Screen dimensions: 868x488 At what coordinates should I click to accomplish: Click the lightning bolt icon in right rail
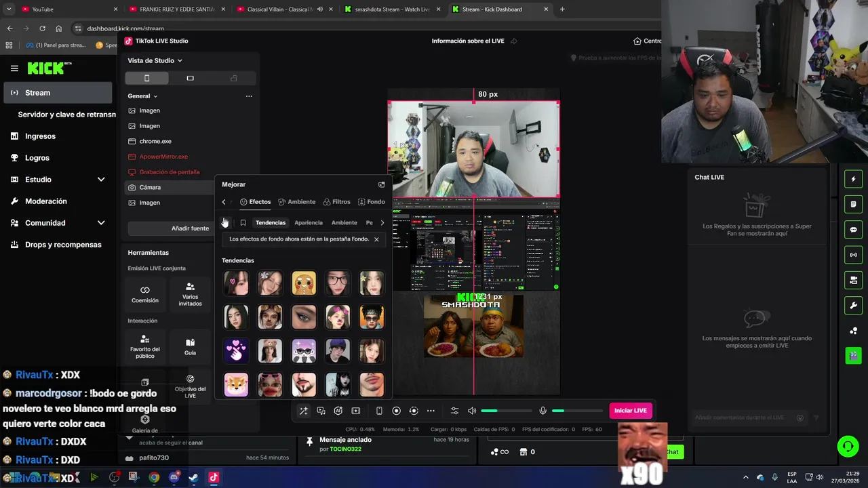click(853, 179)
